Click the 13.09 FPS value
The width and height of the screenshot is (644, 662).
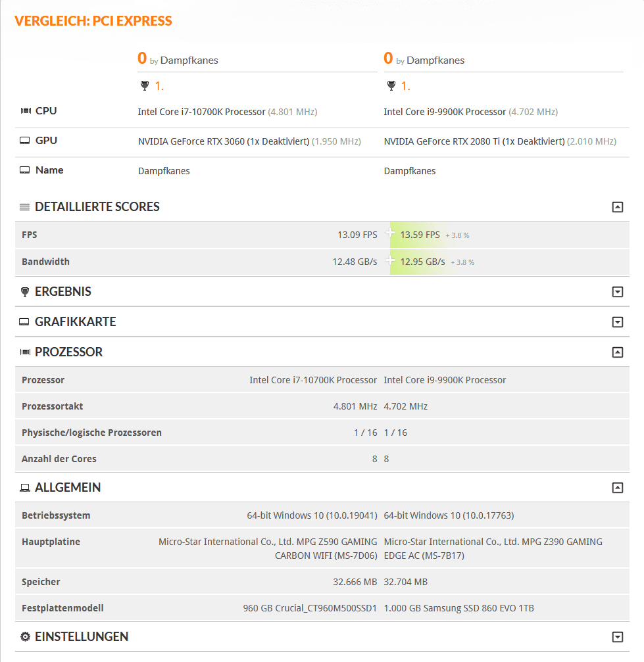(x=357, y=235)
